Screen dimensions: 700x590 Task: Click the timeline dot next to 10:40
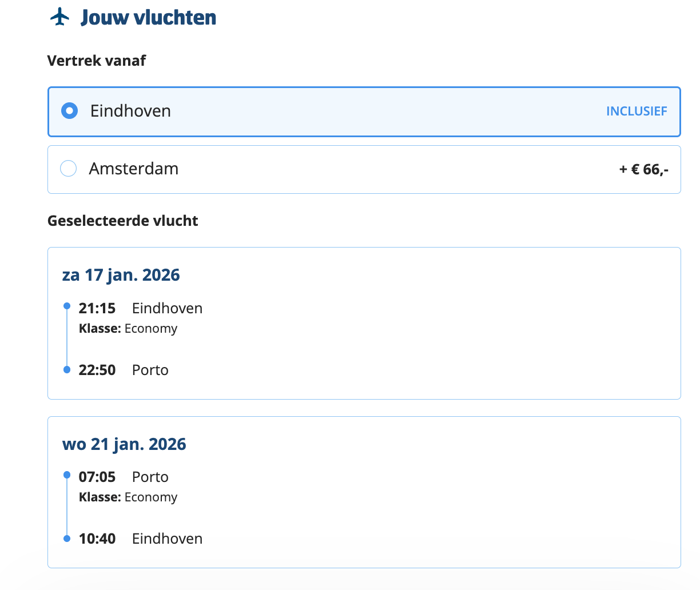tap(67, 539)
